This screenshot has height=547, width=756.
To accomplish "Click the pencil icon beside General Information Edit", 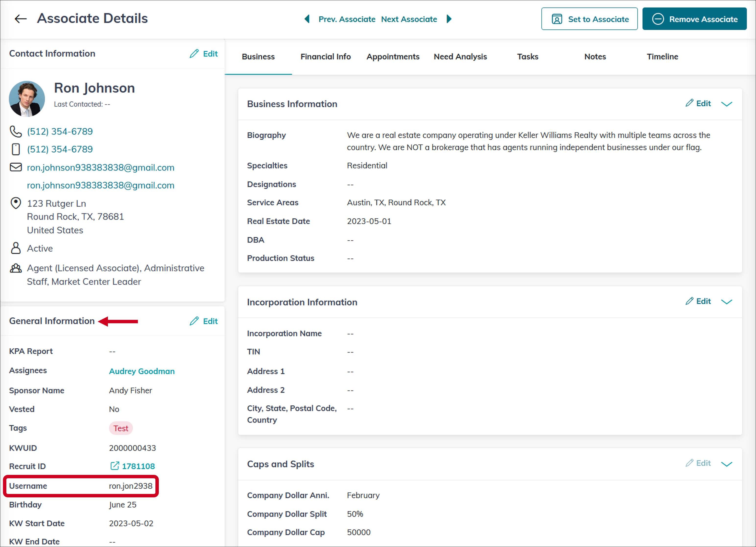I will [194, 321].
